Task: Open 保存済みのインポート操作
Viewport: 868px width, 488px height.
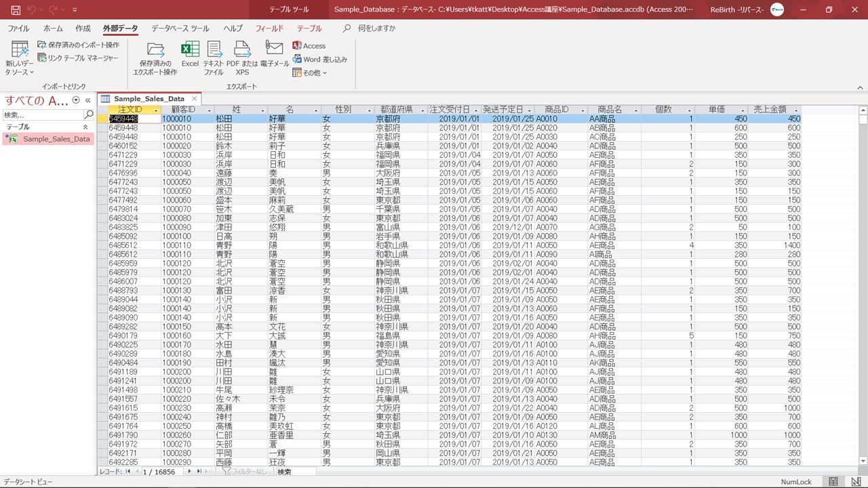Action: pyautogui.click(x=78, y=45)
